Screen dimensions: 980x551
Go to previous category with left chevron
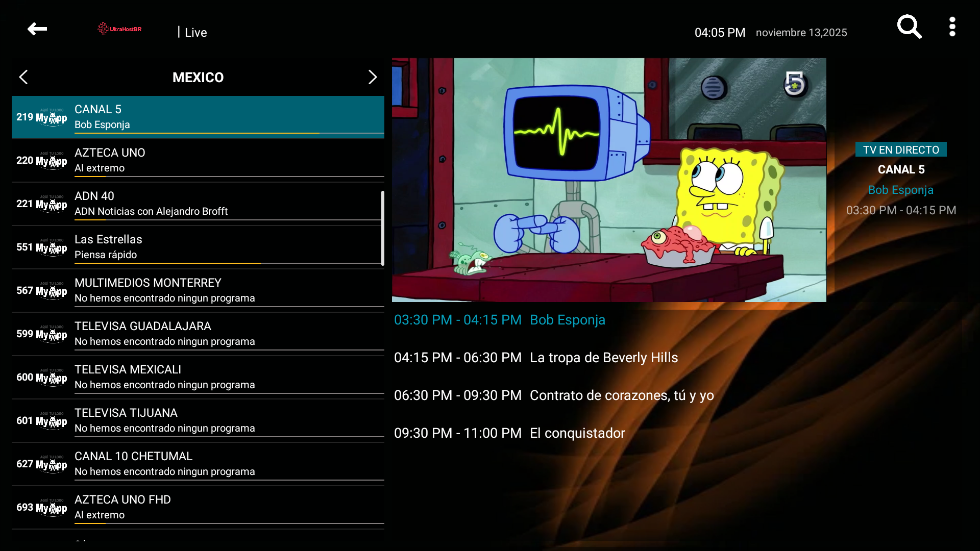pyautogui.click(x=23, y=77)
